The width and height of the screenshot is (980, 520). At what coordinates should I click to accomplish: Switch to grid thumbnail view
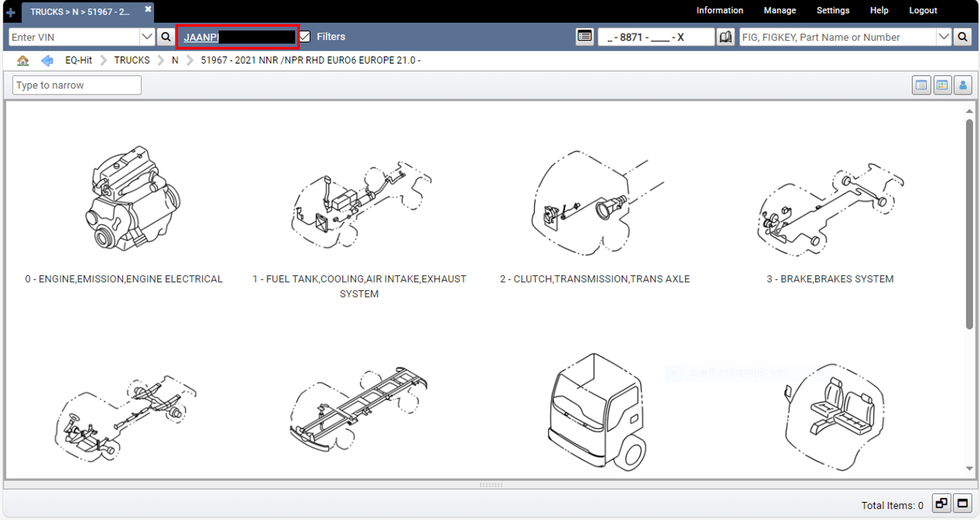[x=942, y=85]
